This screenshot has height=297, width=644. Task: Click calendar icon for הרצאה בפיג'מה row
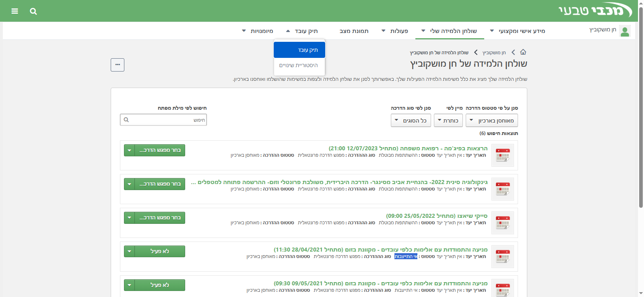pyautogui.click(x=503, y=155)
